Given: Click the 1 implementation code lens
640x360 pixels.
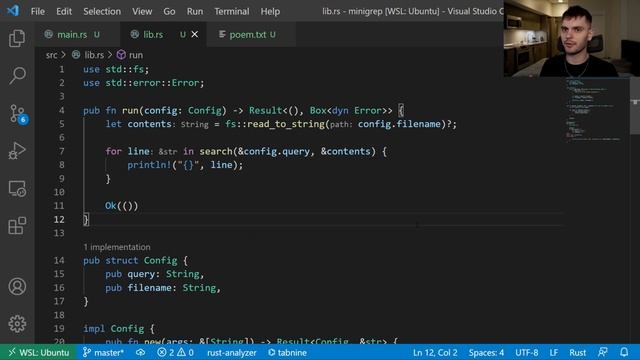Looking at the screenshot, I should [117, 247].
